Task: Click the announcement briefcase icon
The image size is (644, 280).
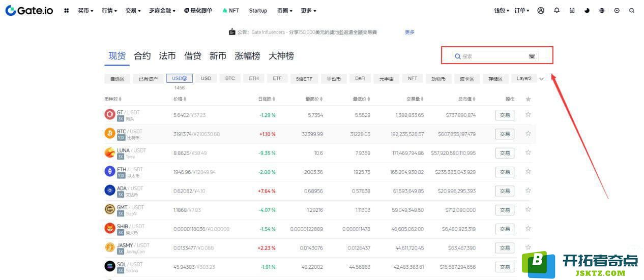Action: click(232, 32)
